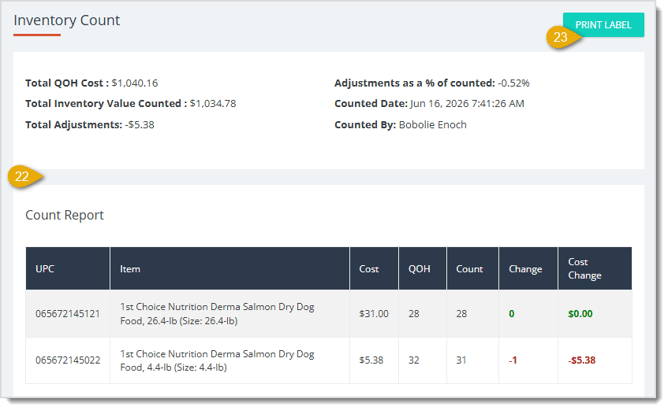Click the Total Adjustments value -$5.38
Image resolution: width=668 pixels, height=410 pixels.
[140, 125]
